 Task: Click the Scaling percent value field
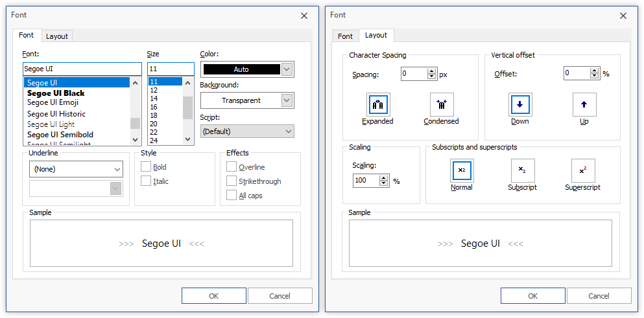click(366, 181)
